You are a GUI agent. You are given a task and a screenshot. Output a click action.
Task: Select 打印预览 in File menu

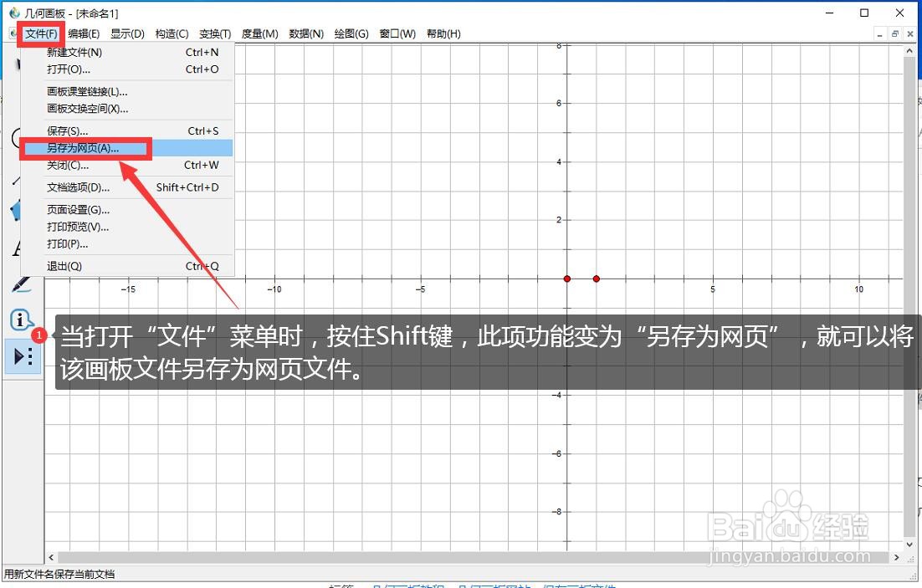[x=76, y=226]
